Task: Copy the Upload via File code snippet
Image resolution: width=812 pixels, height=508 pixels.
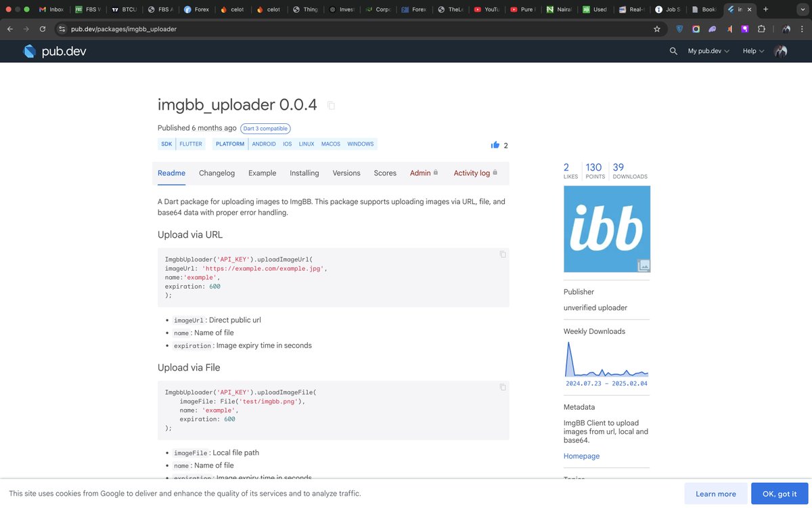Action: [502, 387]
